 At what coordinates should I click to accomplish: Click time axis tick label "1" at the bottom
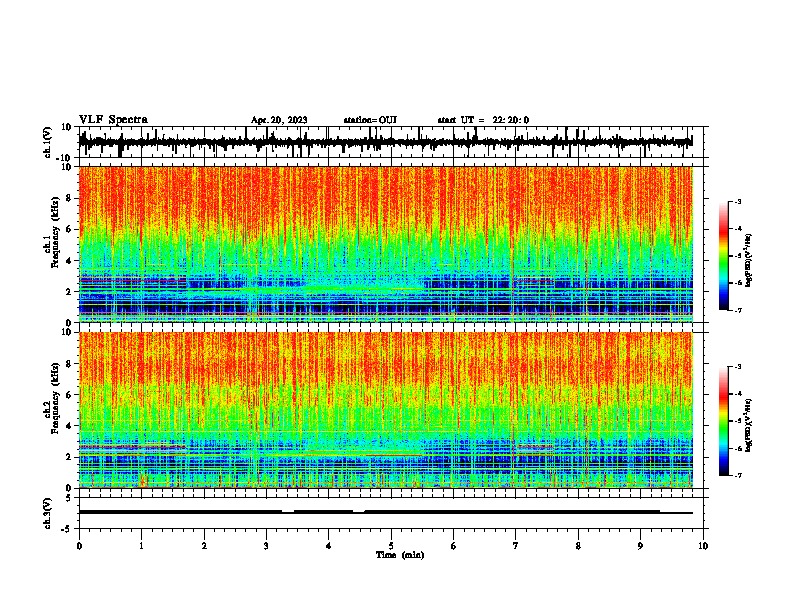point(141,546)
